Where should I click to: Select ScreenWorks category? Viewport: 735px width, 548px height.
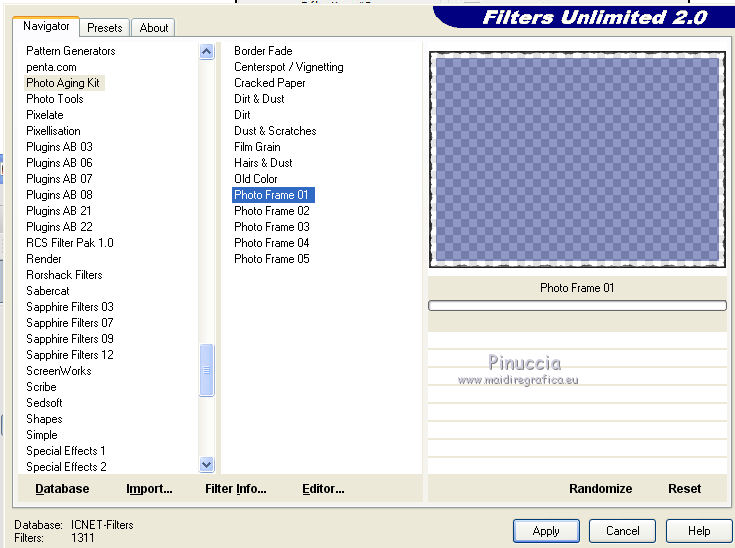[x=59, y=371]
